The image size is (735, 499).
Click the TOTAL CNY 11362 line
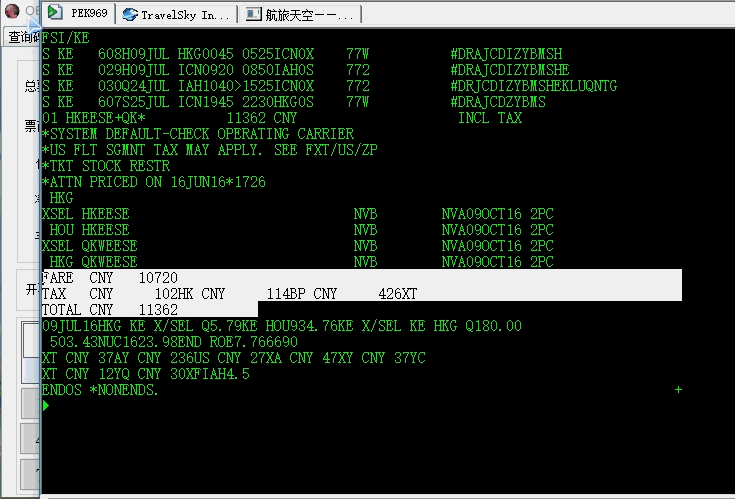click(110, 310)
